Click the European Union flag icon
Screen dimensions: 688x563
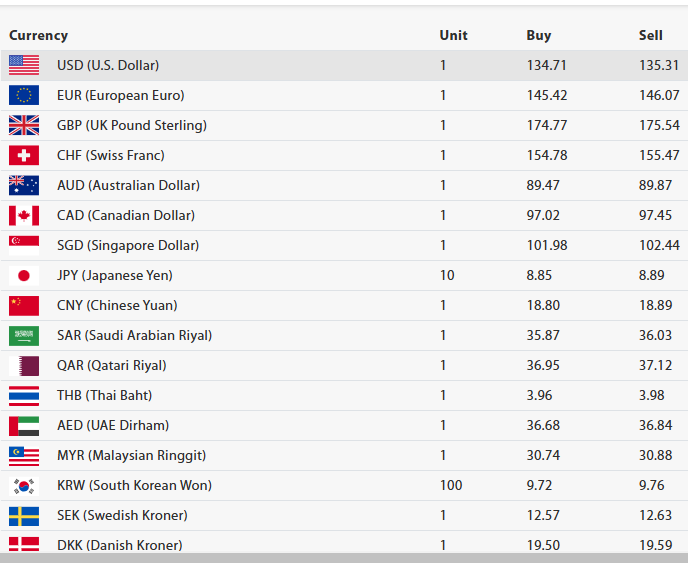click(24, 95)
